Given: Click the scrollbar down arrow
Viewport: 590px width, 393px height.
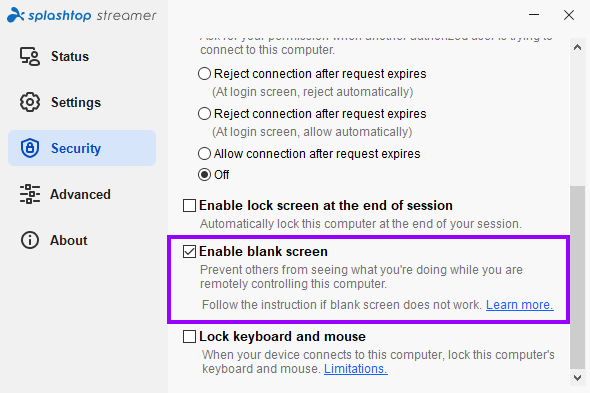Looking at the screenshot, I should coord(577,378).
